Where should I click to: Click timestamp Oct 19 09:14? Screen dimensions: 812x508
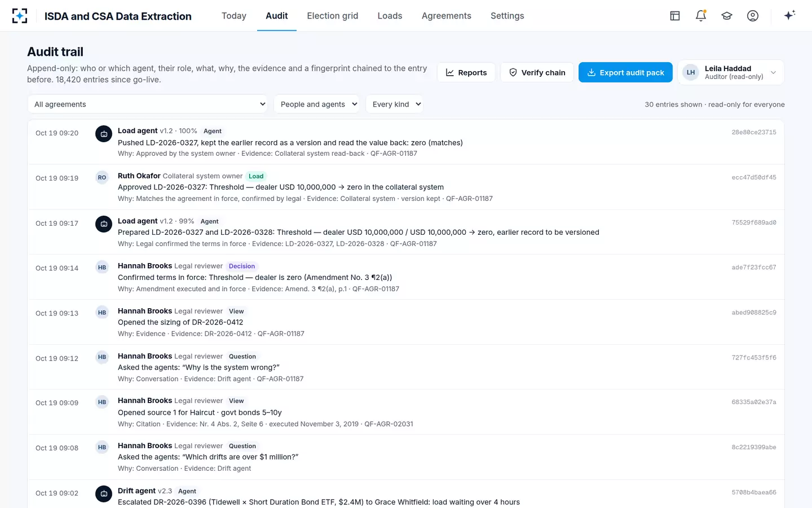tap(57, 268)
